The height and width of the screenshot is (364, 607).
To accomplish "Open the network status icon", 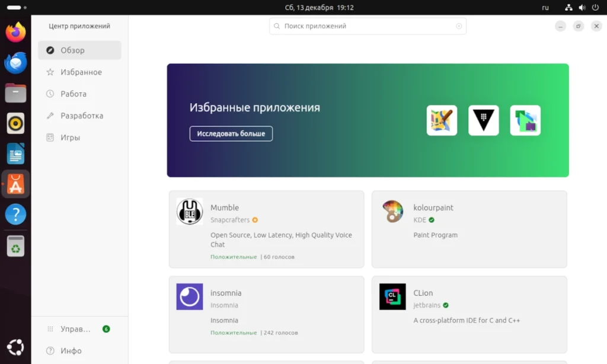I will (568, 7).
